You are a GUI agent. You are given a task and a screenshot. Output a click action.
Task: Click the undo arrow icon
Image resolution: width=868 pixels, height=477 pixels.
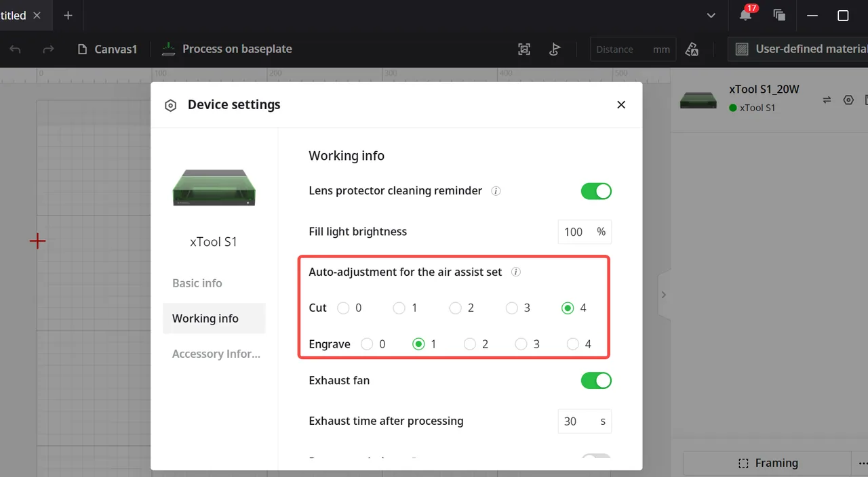16,49
